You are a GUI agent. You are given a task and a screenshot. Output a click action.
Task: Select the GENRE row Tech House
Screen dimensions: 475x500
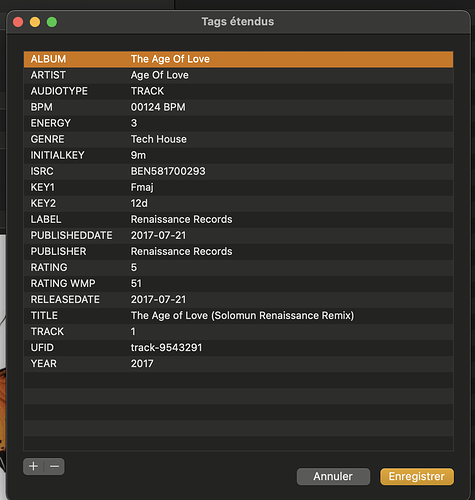pos(238,139)
